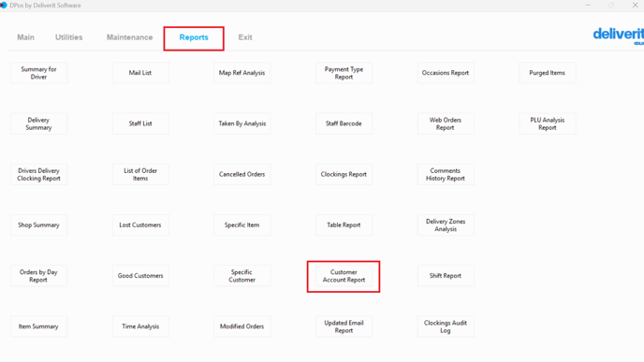Open the Customer Account Report

tap(344, 276)
